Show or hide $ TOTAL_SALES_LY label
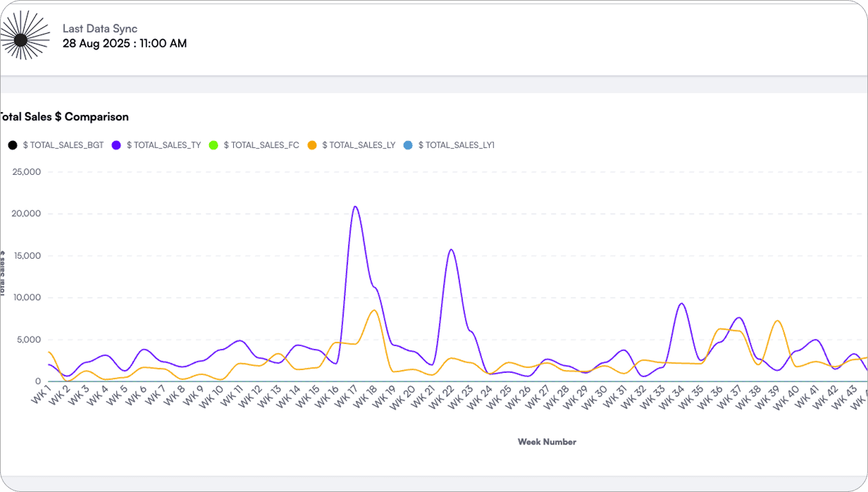The width and height of the screenshot is (868, 492). pos(358,145)
